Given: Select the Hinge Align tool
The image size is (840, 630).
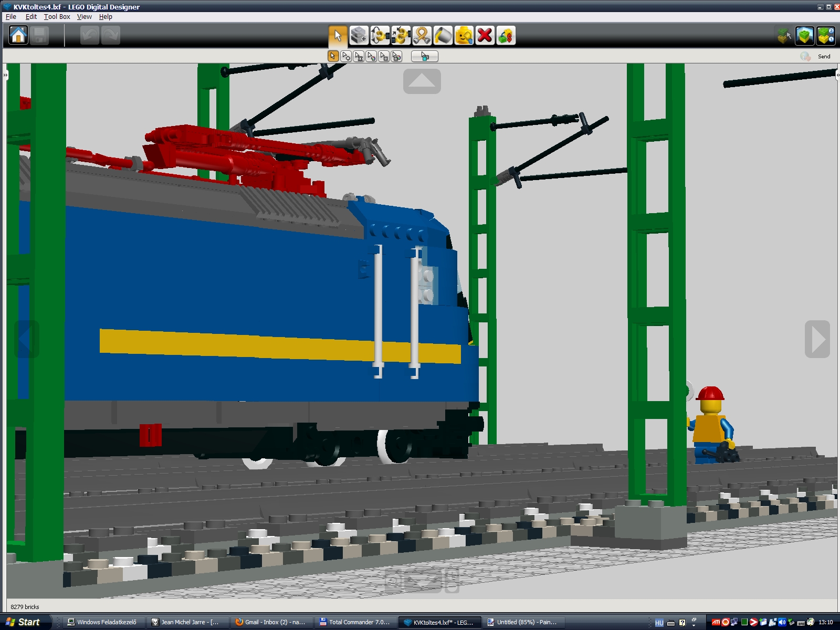Looking at the screenshot, I should (x=401, y=35).
